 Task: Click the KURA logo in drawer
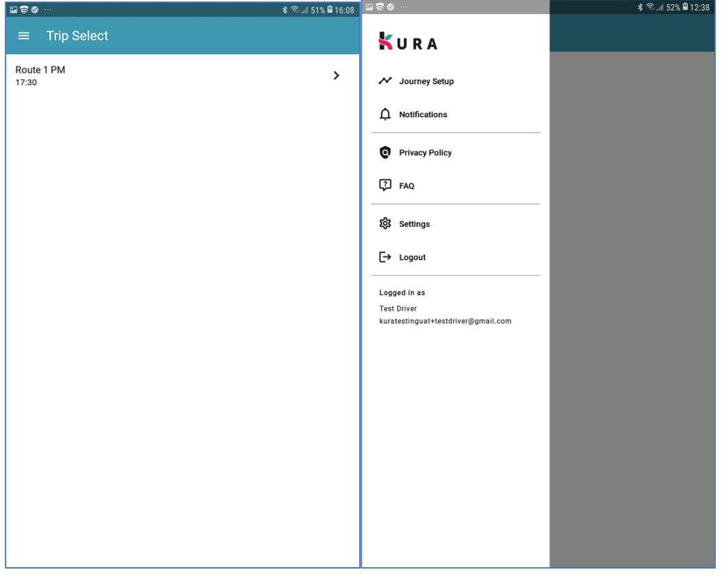click(408, 41)
